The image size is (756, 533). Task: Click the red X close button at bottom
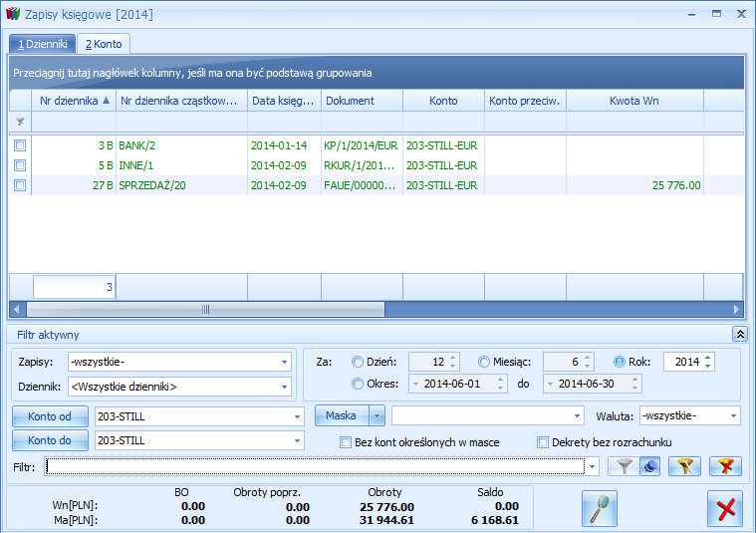tap(725, 508)
